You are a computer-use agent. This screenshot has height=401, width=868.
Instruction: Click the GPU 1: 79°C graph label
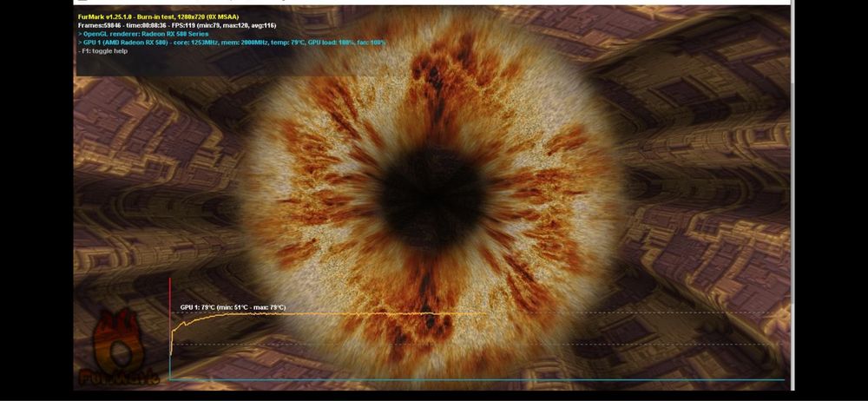pyautogui.click(x=198, y=307)
